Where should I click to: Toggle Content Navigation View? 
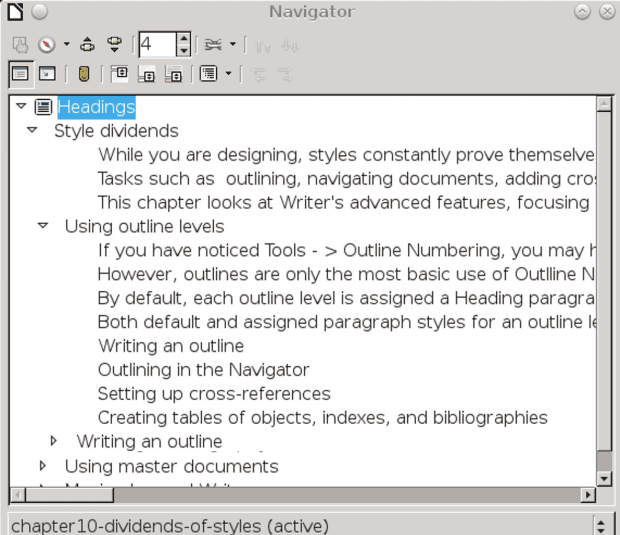47,74
